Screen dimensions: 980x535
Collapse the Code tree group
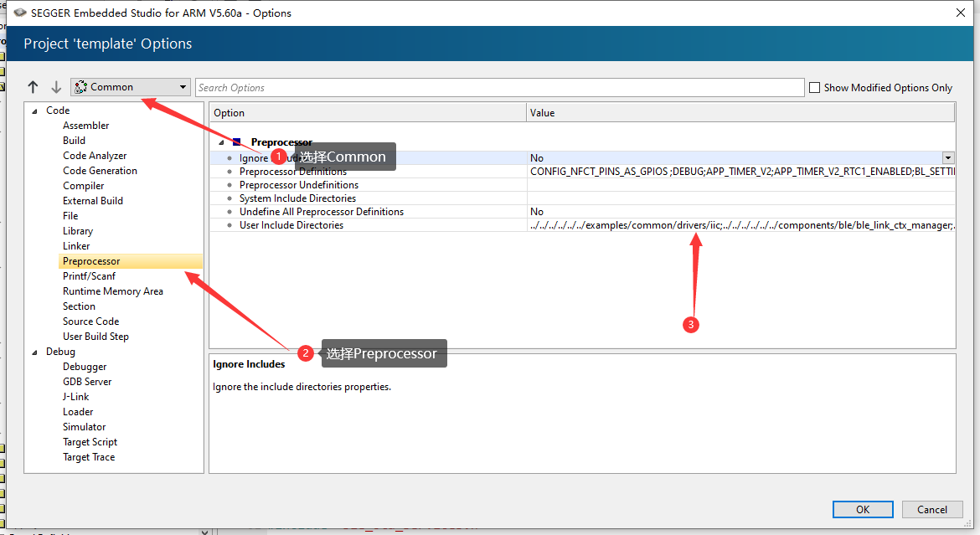[34, 111]
